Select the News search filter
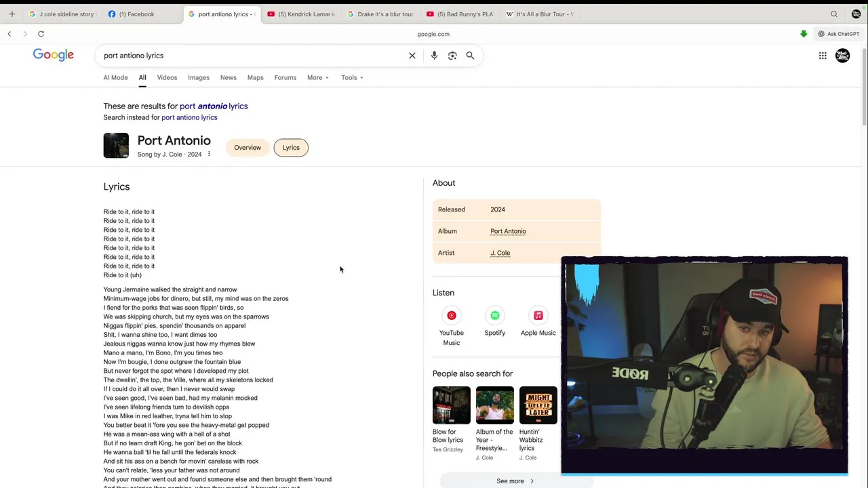Image resolution: width=868 pixels, height=488 pixels. [x=229, y=77]
